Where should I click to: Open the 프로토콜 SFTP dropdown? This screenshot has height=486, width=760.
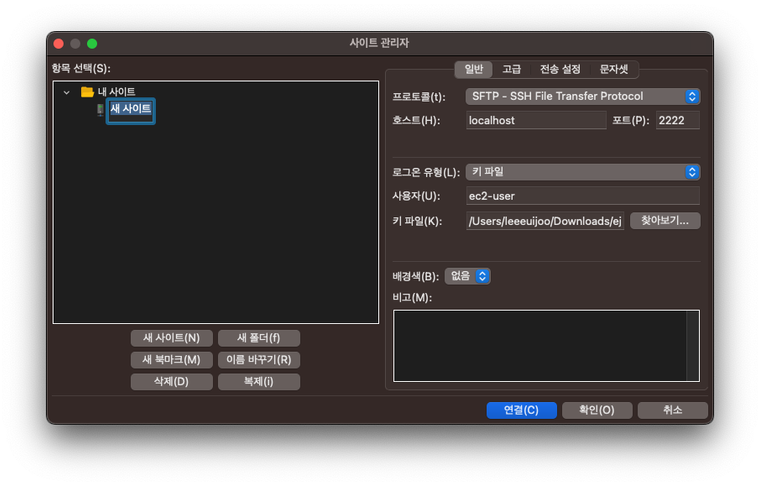582,96
